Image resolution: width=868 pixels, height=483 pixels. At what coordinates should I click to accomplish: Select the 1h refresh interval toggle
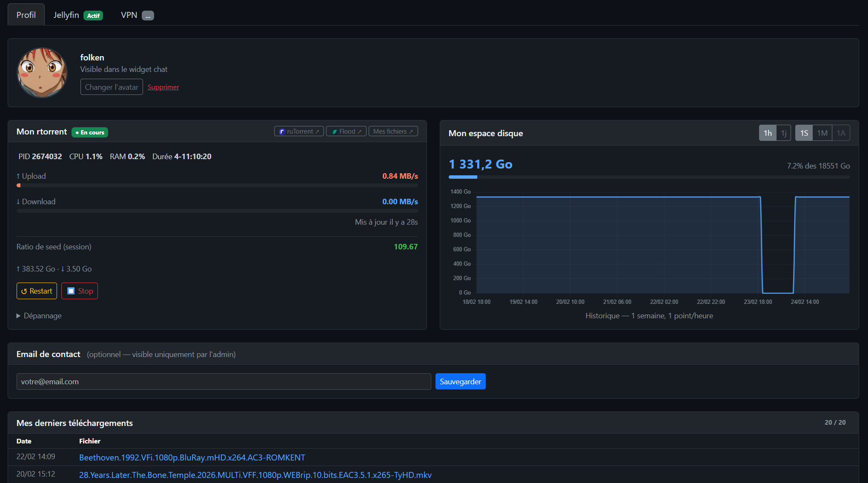(768, 133)
